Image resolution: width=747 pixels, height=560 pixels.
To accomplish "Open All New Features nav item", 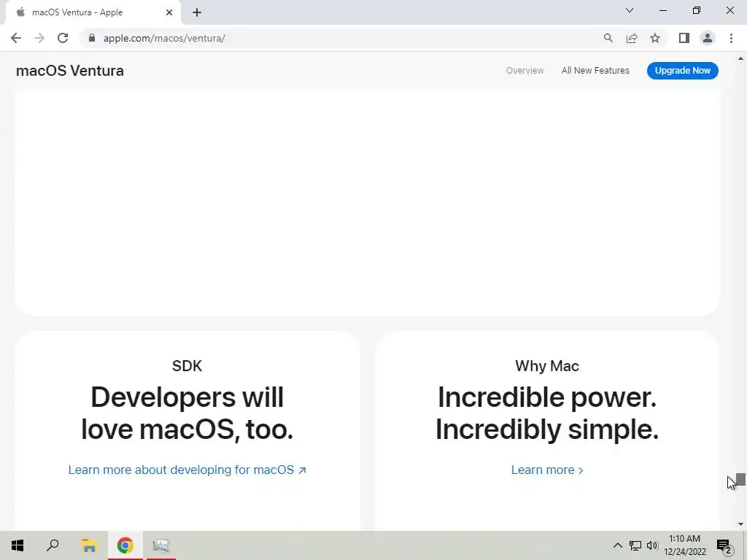I will (595, 71).
